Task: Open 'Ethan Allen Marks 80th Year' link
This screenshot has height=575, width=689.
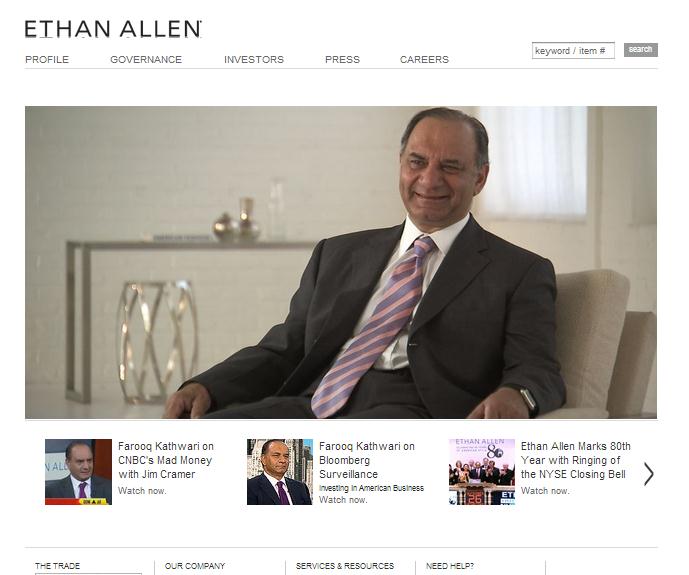Action: [576, 460]
